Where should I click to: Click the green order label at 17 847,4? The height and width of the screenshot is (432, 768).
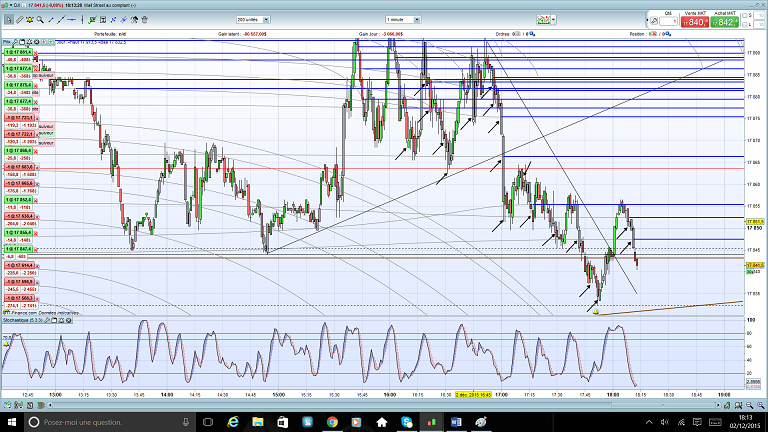tap(19, 249)
